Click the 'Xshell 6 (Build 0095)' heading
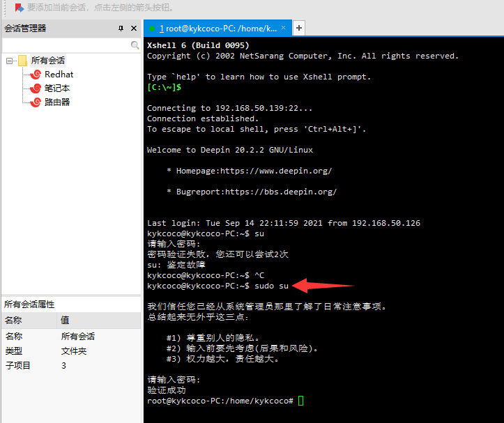Screen dimensions: 504x423 (198, 45)
